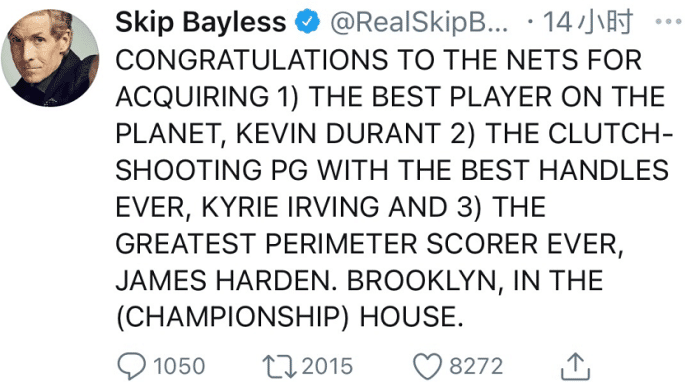
Task: Like the tweet with heart icon
Action: [x=427, y=366]
